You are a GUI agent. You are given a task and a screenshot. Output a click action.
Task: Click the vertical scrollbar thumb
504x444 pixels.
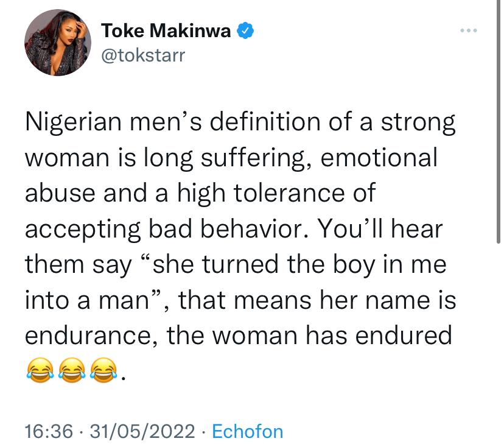(x=498, y=122)
